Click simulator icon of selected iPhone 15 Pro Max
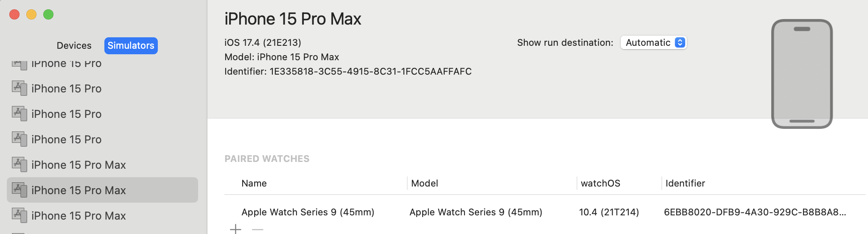Screen dimensions: 868x234 click(x=20, y=189)
